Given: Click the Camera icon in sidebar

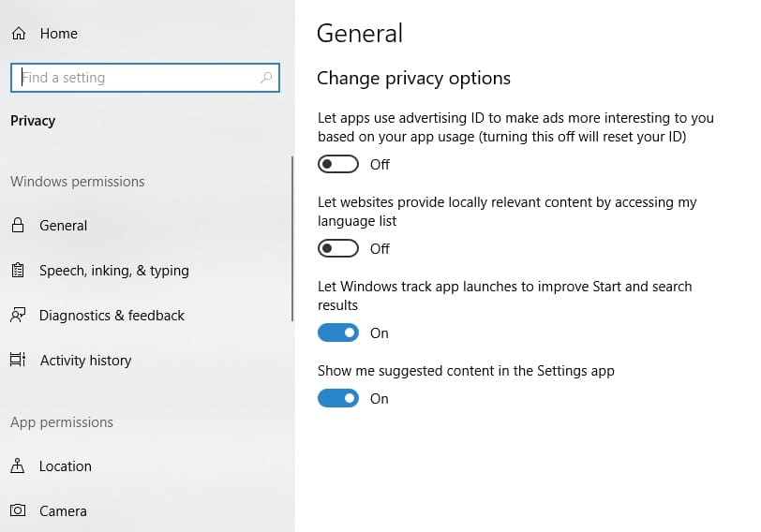Looking at the screenshot, I should coord(18,510).
